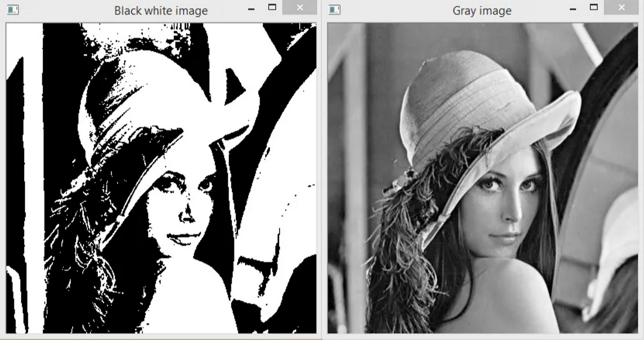Maximize the Gray image window
Screen dimensions: 644x340
coord(594,8)
